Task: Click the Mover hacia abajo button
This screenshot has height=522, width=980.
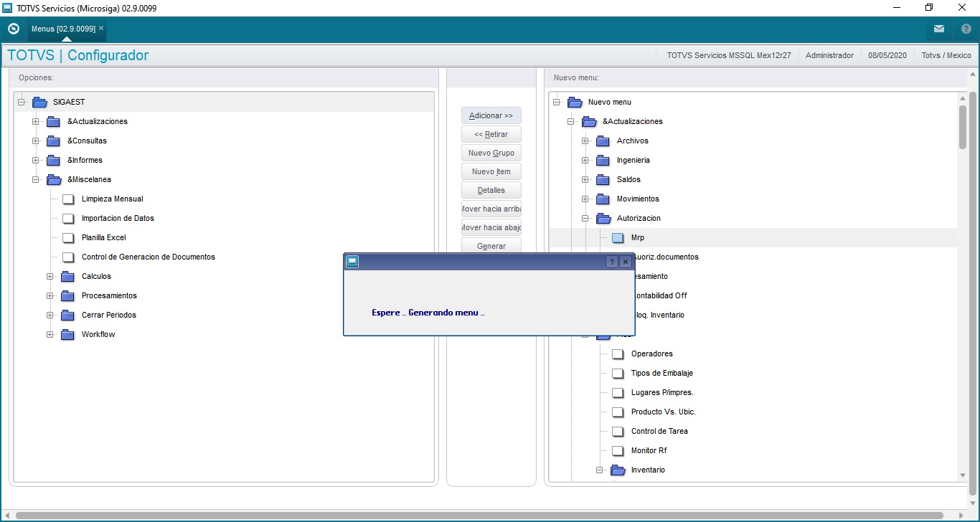Action: [x=491, y=227]
